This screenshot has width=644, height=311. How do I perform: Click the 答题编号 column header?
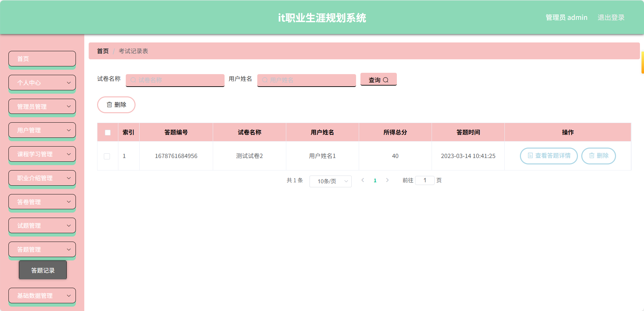176,132
